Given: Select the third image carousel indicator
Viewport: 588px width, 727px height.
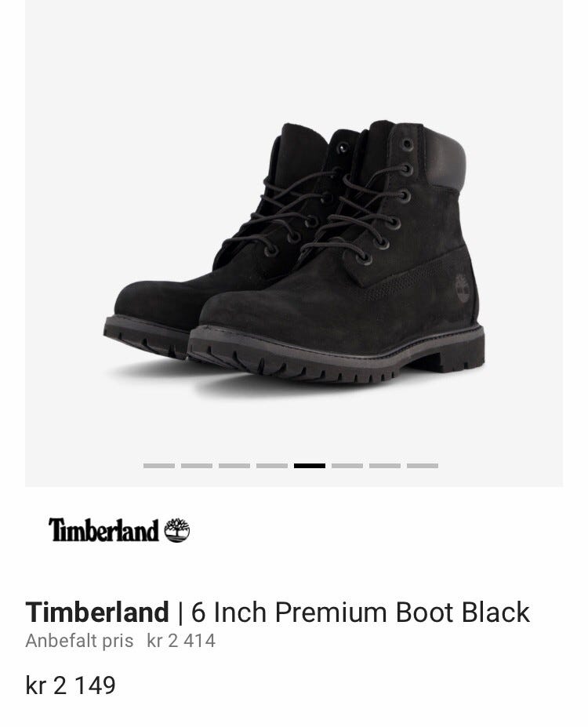Looking at the screenshot, I should click(x=234, y=466).
